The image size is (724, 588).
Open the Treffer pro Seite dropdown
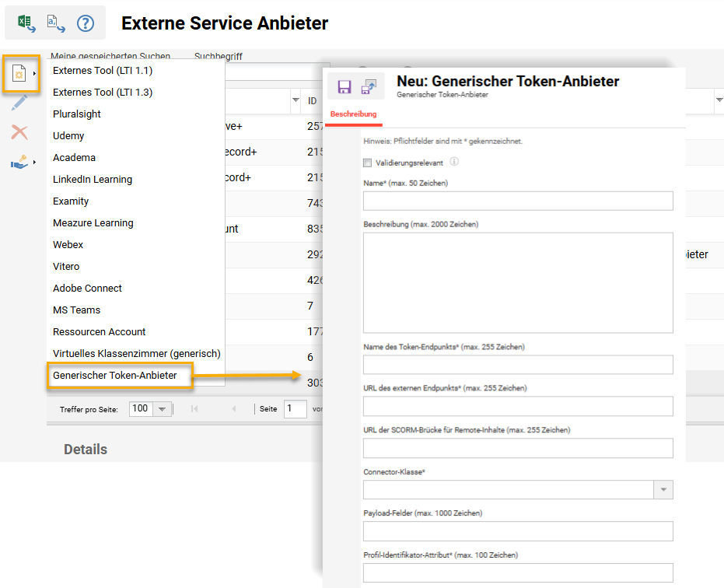point(162,409)
